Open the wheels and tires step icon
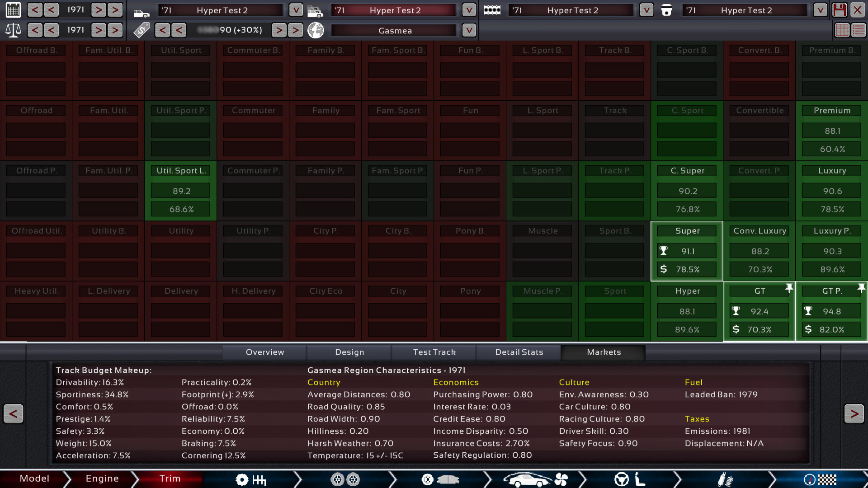Viewport: 868px width, 488px height. coord(345,479)
